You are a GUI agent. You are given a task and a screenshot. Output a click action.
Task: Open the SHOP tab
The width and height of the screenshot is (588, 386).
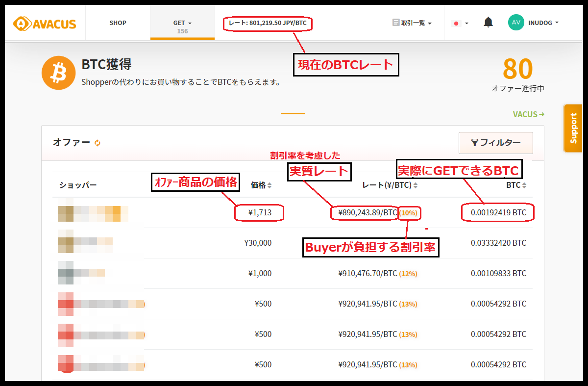(118, 23)
